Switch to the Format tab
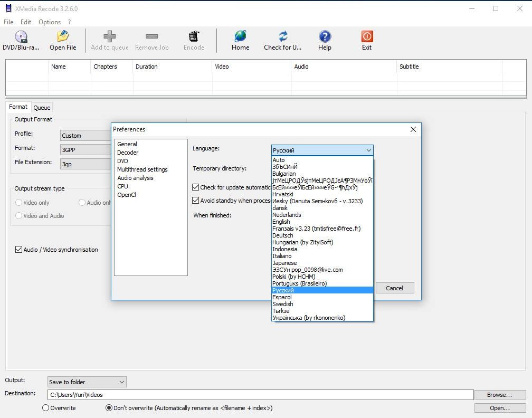532x418 pixels. tap(18, 107)
